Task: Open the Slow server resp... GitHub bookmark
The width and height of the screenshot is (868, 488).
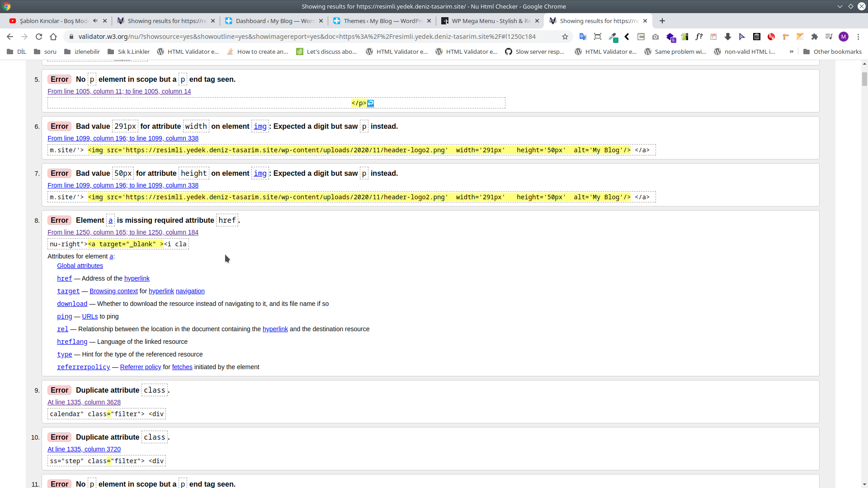Action: click(535, 52)
